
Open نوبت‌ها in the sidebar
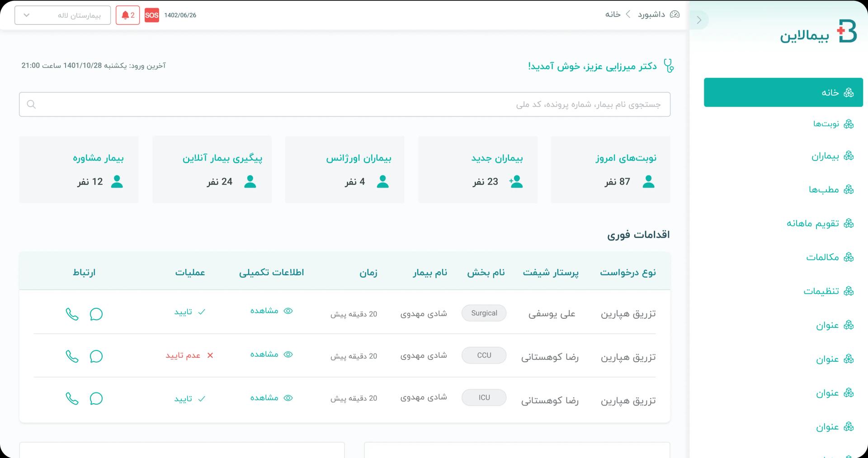(833, 124)
